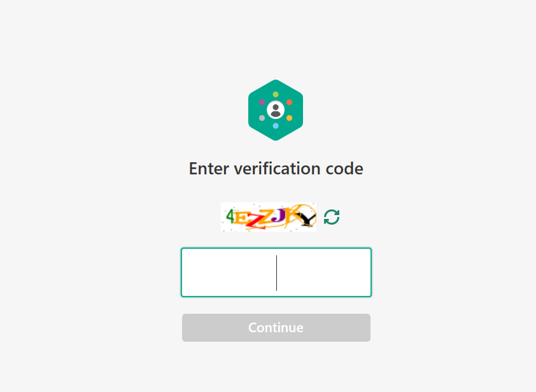Click the word verification in the heading
536x392 pixels.
(x=277, y=169)
